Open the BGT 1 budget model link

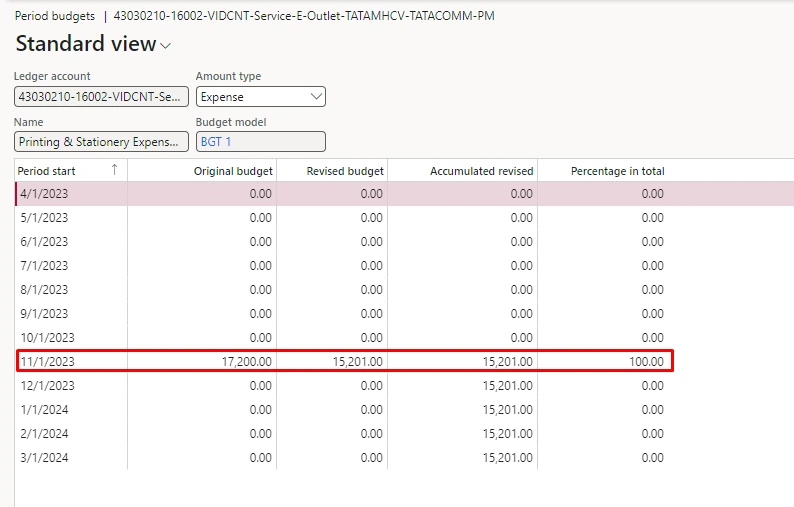216,142
